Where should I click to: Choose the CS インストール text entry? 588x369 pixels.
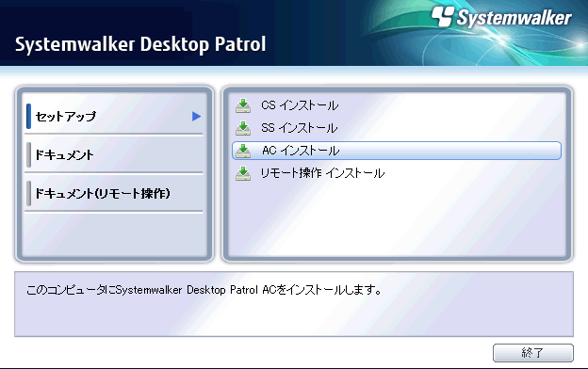point(300,105)
